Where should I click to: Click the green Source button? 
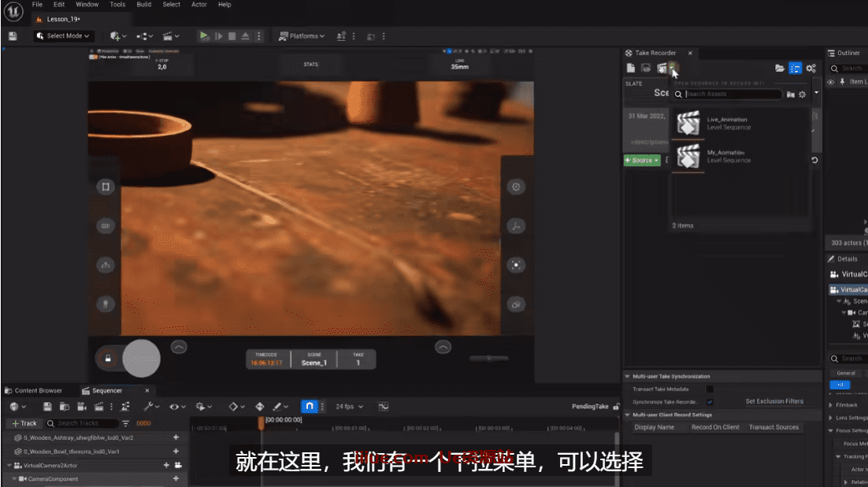point(641,160)
